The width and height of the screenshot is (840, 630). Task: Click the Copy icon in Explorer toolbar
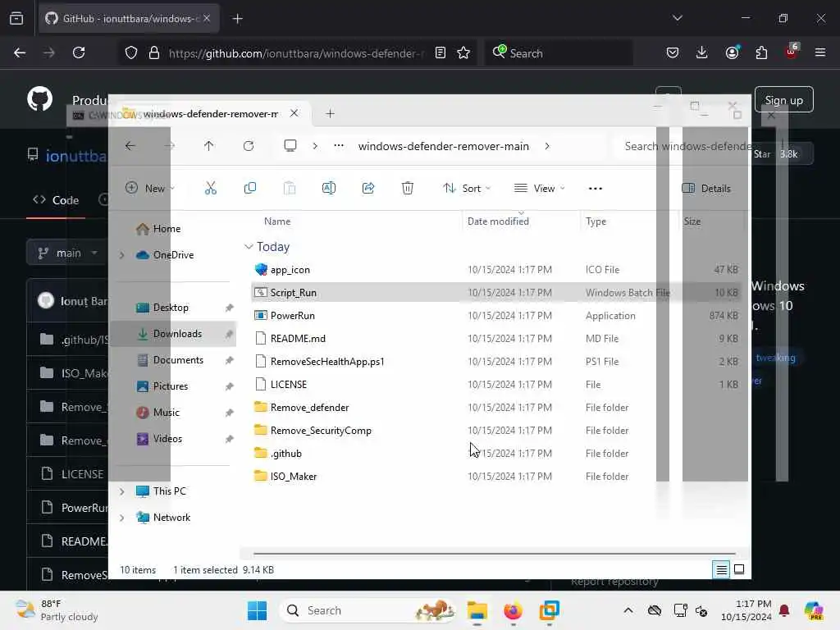(x=249, y=188)
